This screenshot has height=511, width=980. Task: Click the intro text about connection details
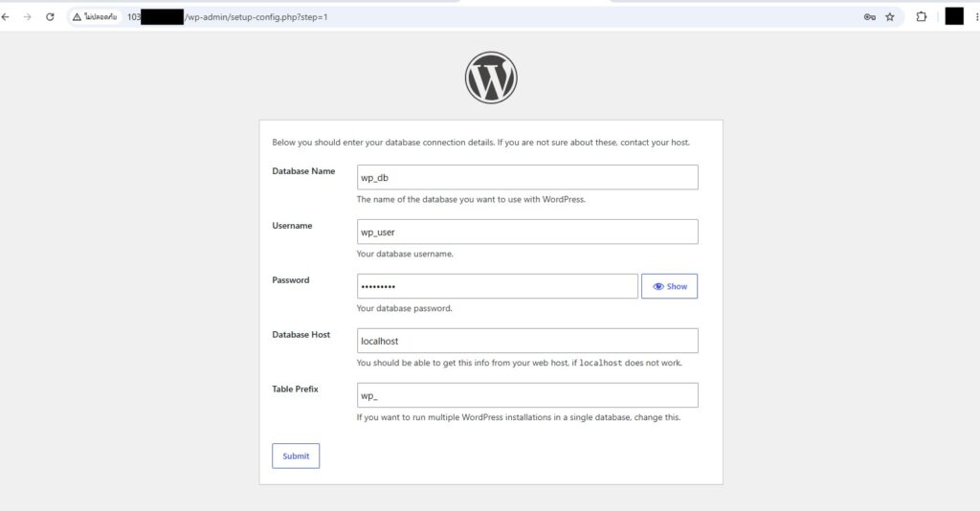(x=481, y=143)
